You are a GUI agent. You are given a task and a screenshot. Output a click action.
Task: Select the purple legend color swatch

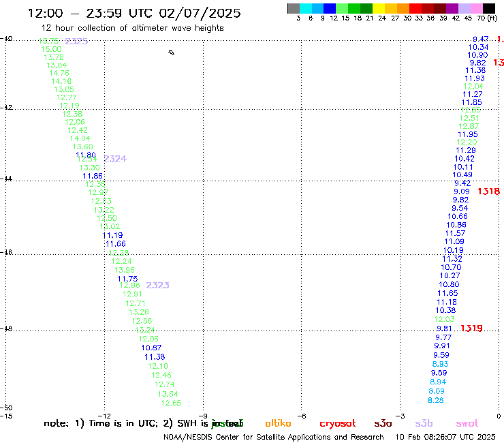(452, 8)
